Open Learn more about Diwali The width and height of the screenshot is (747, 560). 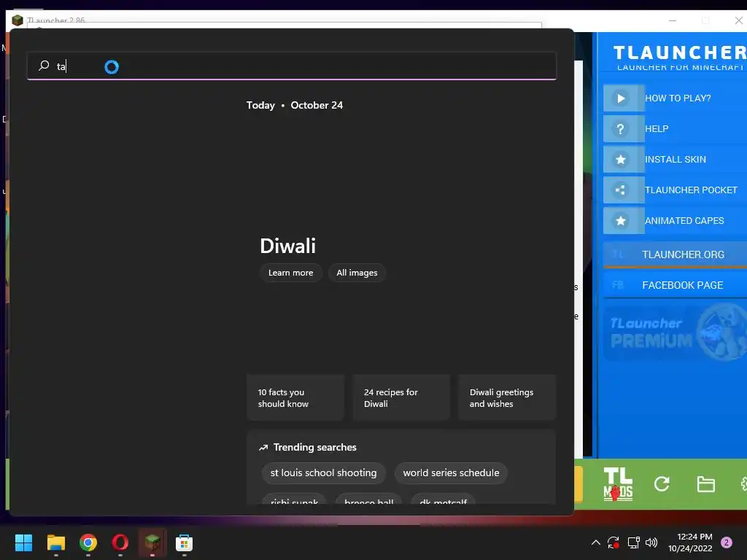click(x=290, y=273)
